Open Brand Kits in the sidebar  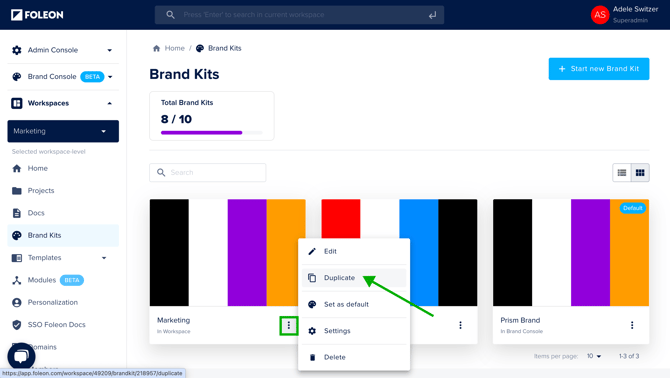point(63,235)
